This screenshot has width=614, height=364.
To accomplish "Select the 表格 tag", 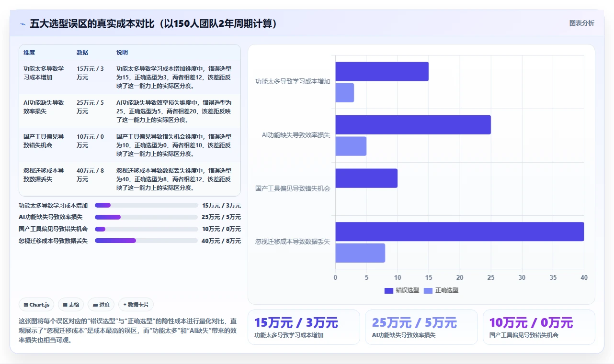I will (x=71, y=305).
